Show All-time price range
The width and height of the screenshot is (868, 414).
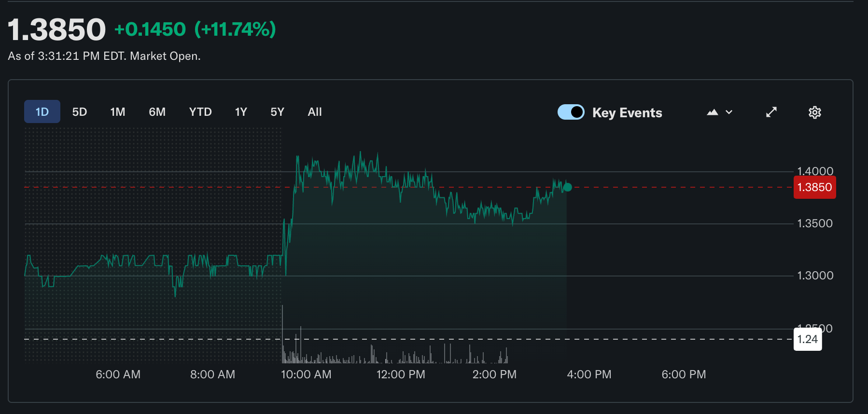coord(314,112)
